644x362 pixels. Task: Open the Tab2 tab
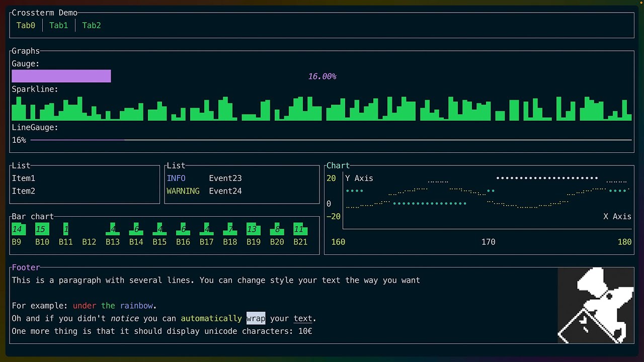tap(92, 25)
